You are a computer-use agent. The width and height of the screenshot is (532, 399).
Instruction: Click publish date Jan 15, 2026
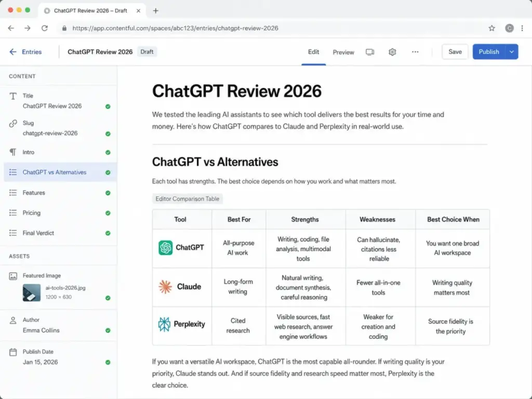coord(41,362)
